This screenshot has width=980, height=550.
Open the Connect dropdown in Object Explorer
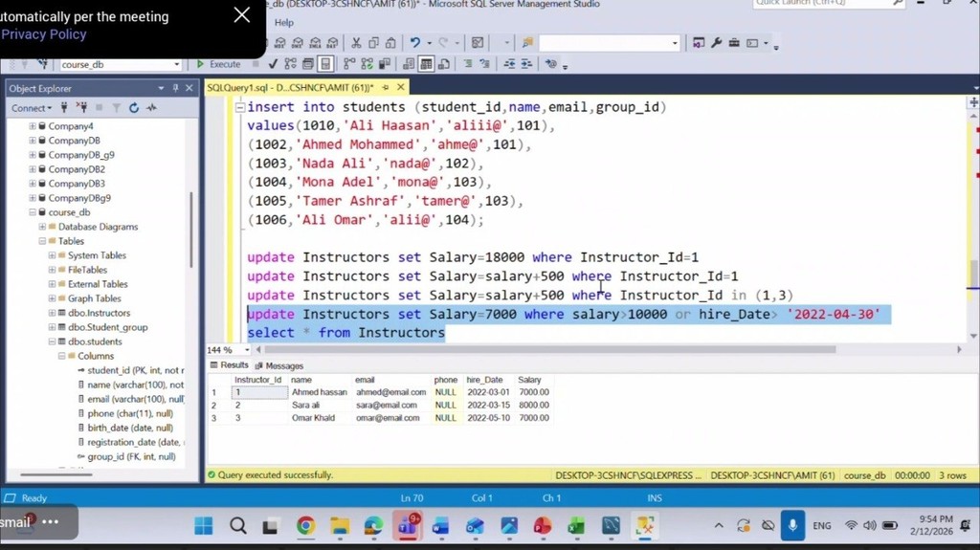point(32,108)
